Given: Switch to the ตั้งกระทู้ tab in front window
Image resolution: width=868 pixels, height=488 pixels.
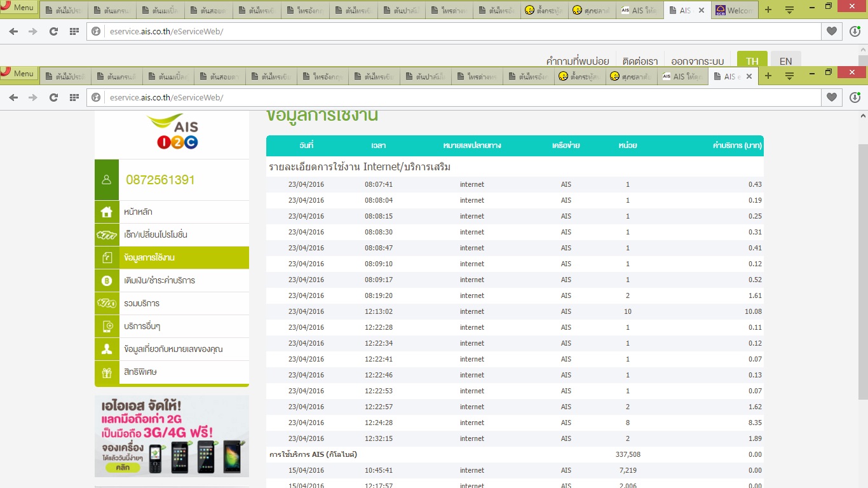Looking at the screenshot, I should coord(580,76).
